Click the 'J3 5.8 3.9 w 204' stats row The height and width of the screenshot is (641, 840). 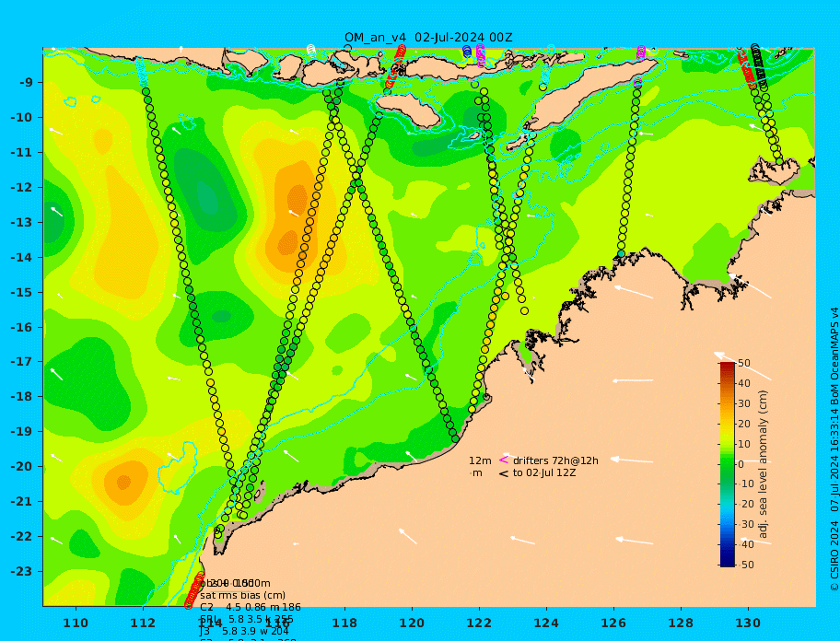pos(244,632)
